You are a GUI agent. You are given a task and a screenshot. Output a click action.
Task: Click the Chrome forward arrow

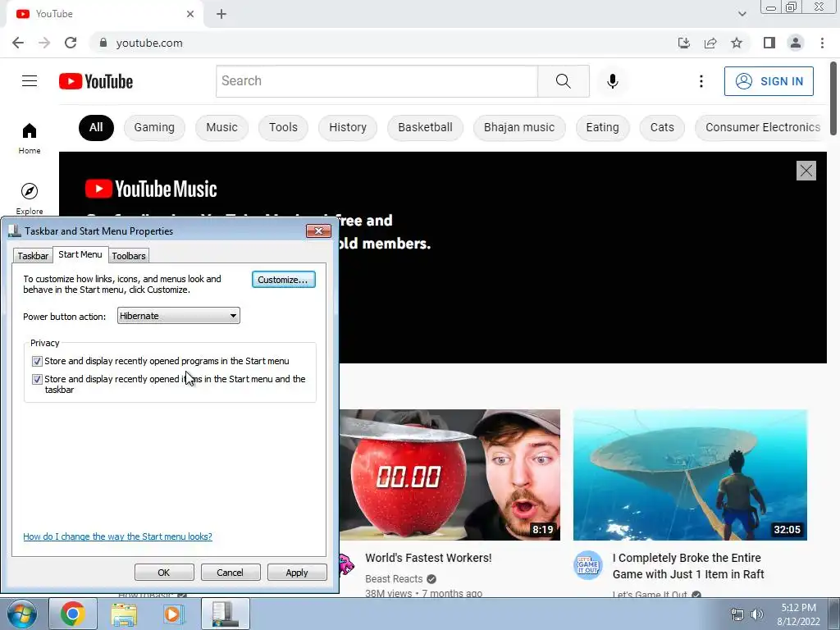[x=44, y=43]
